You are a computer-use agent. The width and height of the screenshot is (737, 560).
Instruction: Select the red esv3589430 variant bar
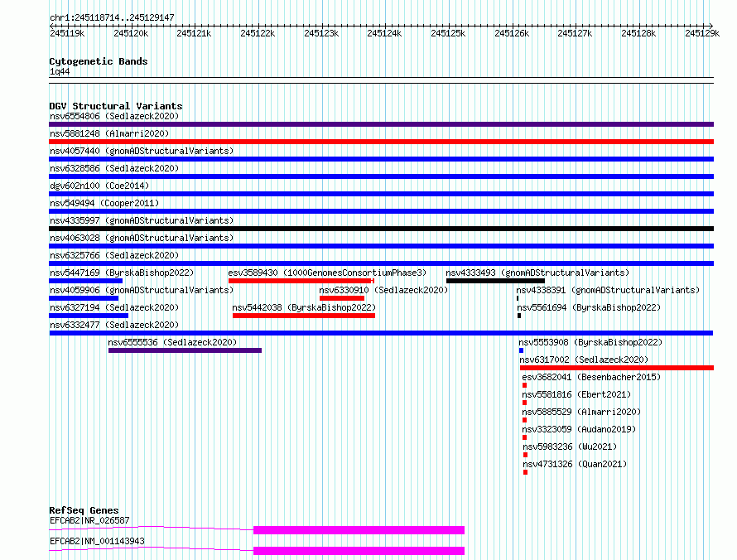click(301, 281)
